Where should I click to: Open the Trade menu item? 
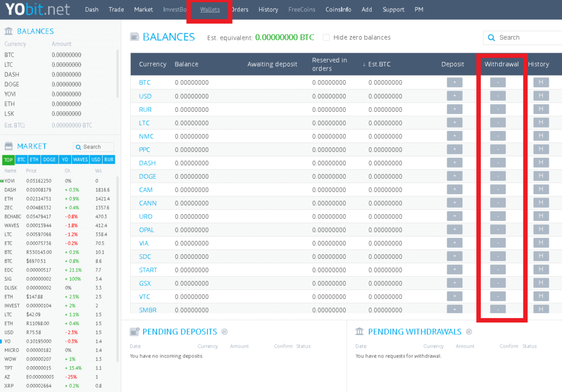coord(116,10)
